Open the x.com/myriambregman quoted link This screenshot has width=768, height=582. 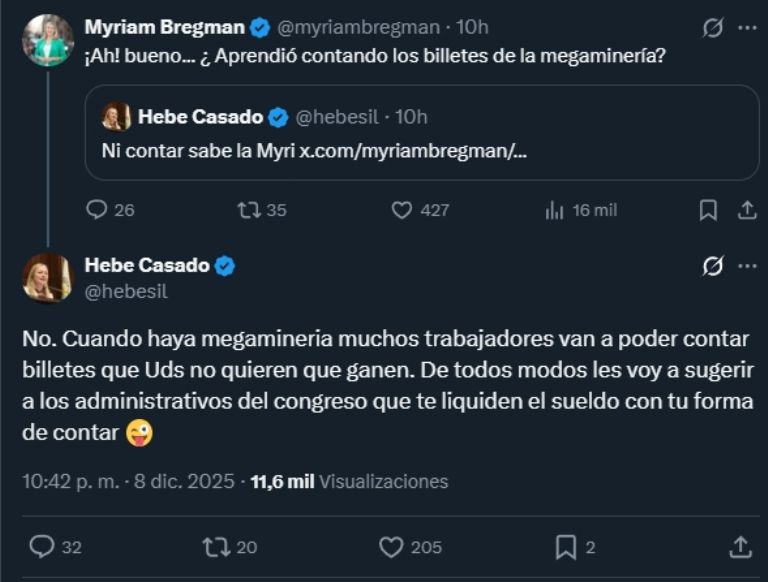tap(414, 151)
